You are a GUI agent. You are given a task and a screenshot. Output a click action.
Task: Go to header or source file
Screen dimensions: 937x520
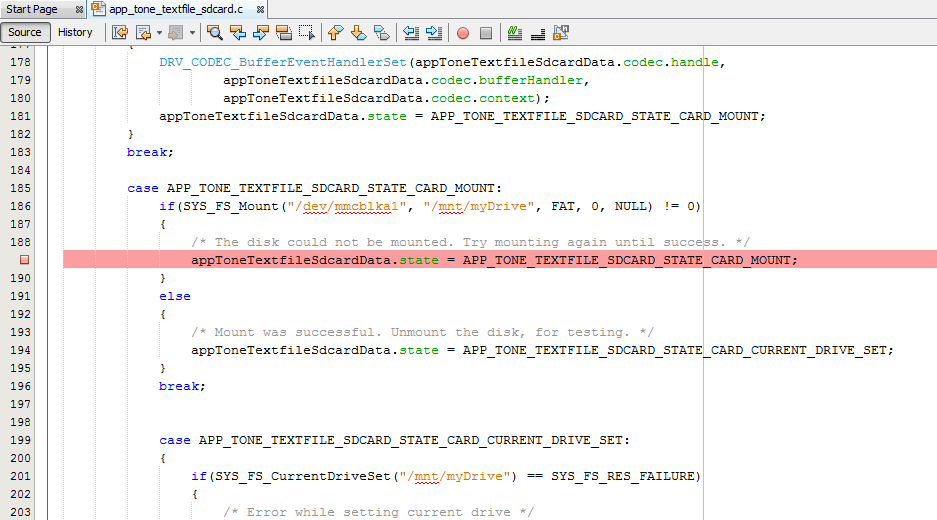pyautogui.click(x=561, y=33)
